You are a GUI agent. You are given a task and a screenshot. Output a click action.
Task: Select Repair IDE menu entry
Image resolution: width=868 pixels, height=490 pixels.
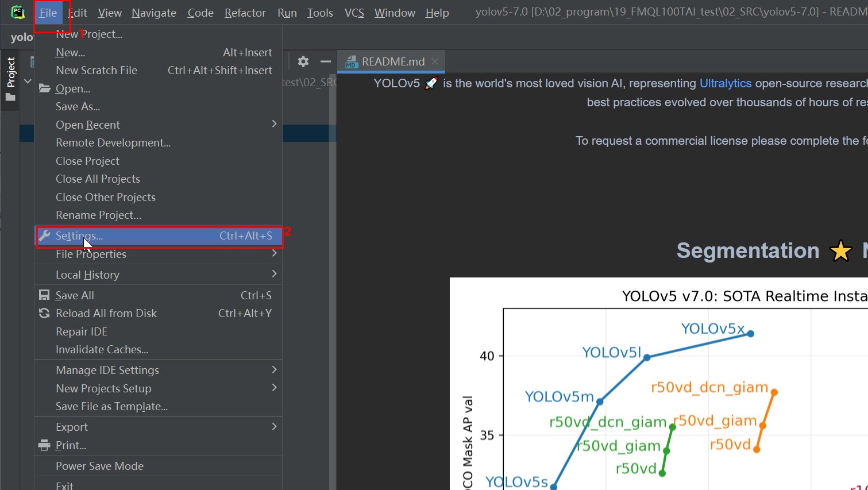coord(158,331)
